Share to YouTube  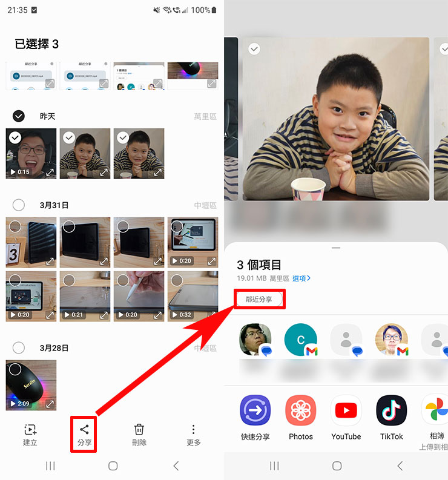click(346, 418)
